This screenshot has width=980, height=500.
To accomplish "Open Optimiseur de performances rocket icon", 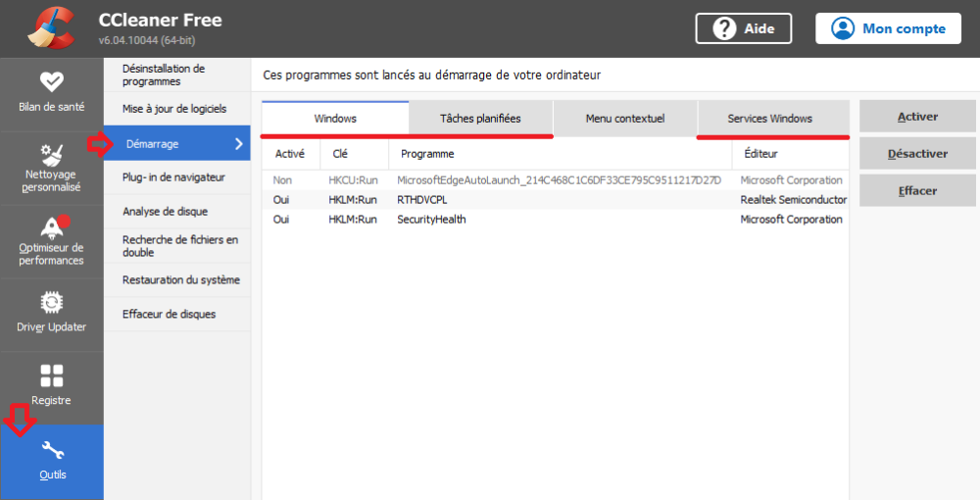I will 51,228.
